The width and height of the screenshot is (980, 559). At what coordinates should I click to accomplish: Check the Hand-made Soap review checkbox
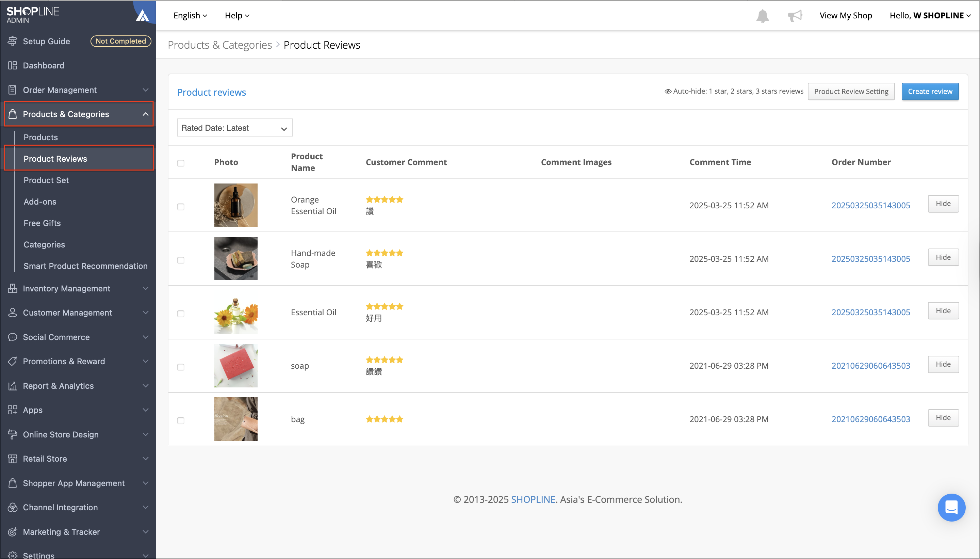[181, 260]
